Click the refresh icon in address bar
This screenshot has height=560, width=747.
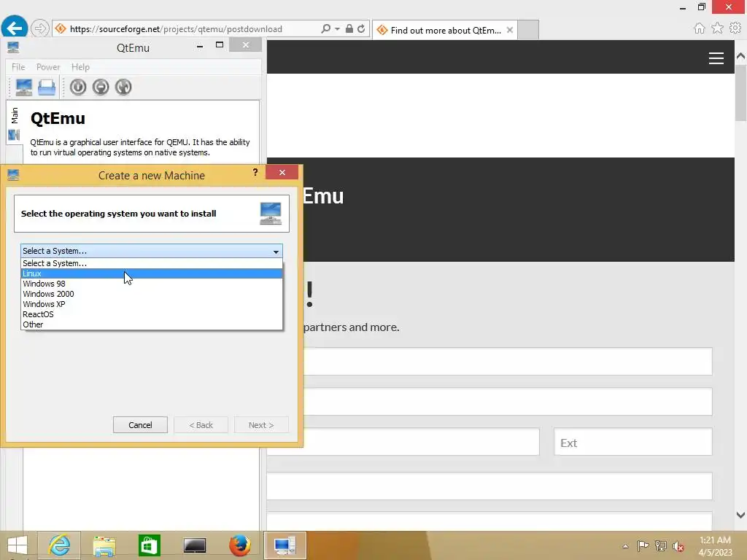[361, 28]
